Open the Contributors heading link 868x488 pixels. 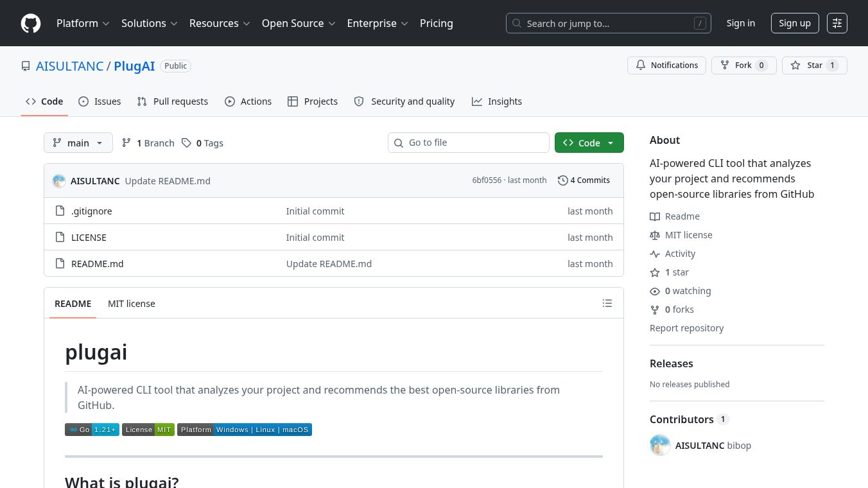point(690,419)
